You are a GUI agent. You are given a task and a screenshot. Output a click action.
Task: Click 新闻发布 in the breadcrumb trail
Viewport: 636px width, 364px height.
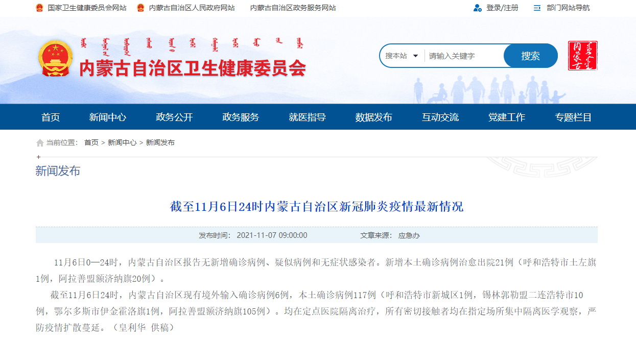click(x=160, y=142)
